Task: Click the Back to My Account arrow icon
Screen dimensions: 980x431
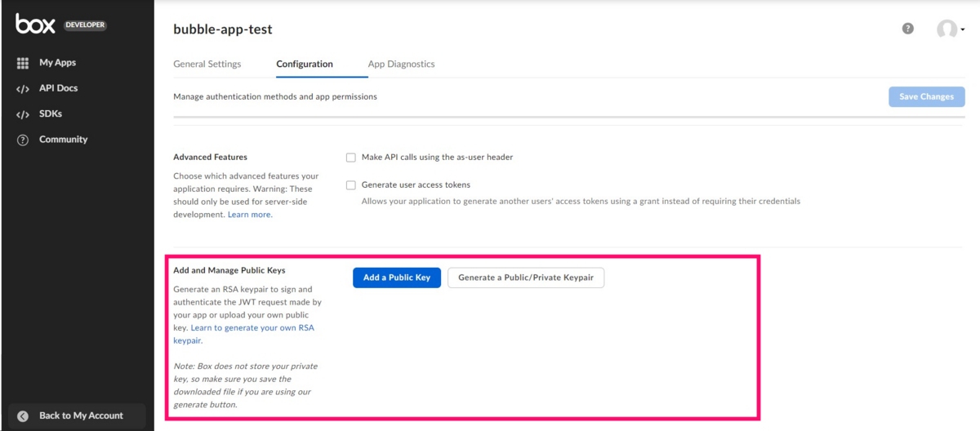Action: 23,416
